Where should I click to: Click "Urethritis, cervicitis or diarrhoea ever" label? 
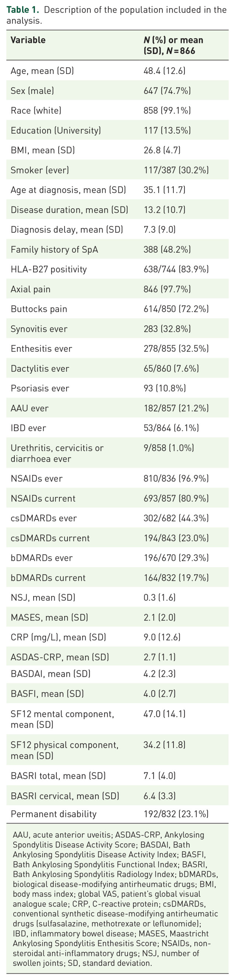[x=57, y=453]
